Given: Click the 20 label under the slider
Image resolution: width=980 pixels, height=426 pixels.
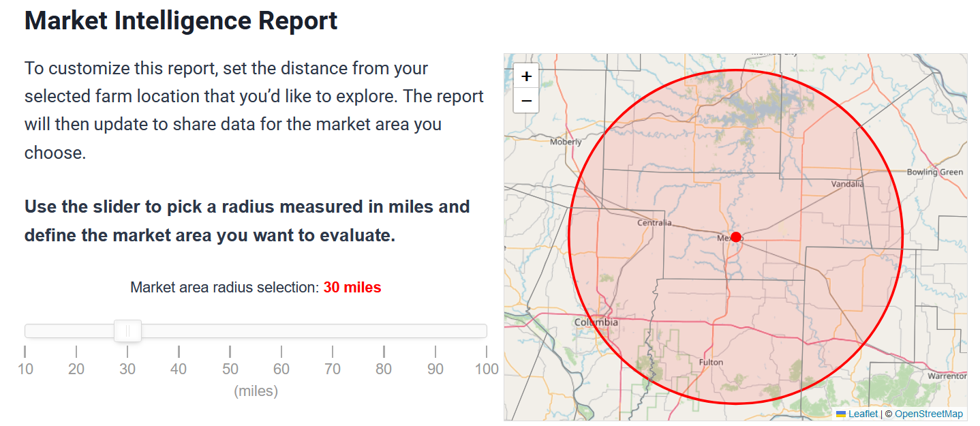Looking at the screenshot, I should pos(76,369).
